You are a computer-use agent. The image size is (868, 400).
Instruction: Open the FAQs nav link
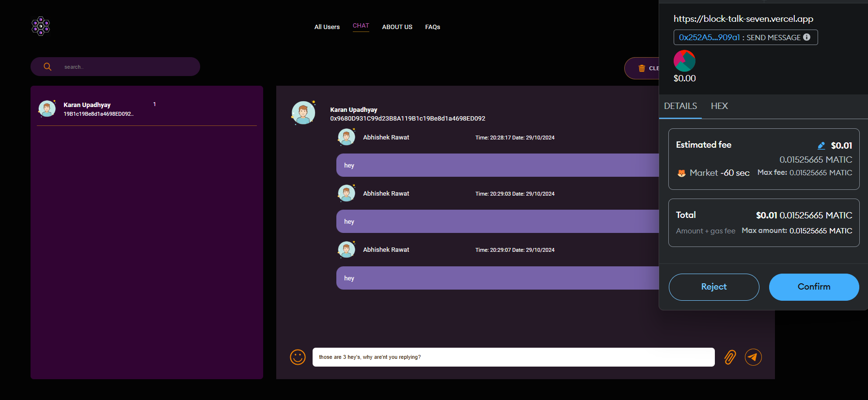432,27
